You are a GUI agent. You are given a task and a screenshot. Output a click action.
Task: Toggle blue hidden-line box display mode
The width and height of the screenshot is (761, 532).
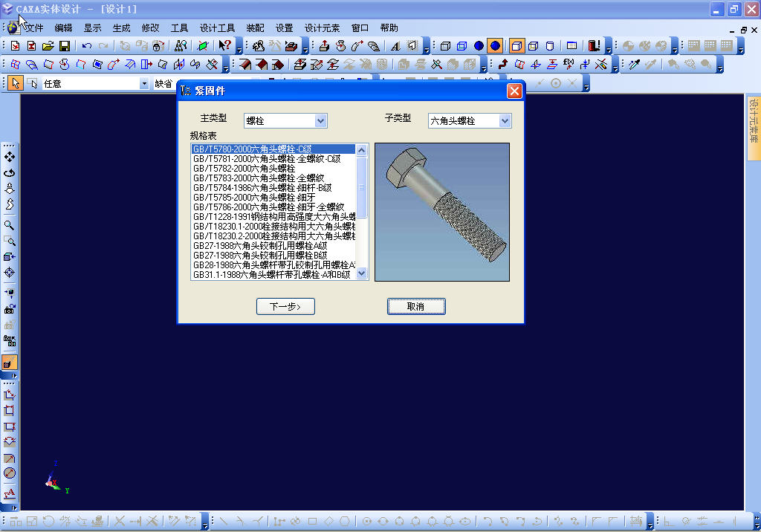click(462, 45)
